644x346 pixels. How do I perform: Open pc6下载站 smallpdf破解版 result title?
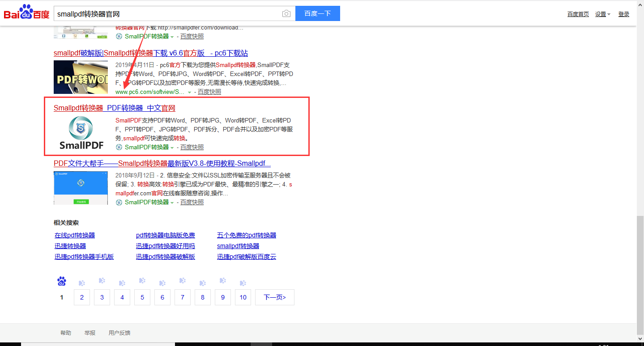tap(151, 53)
